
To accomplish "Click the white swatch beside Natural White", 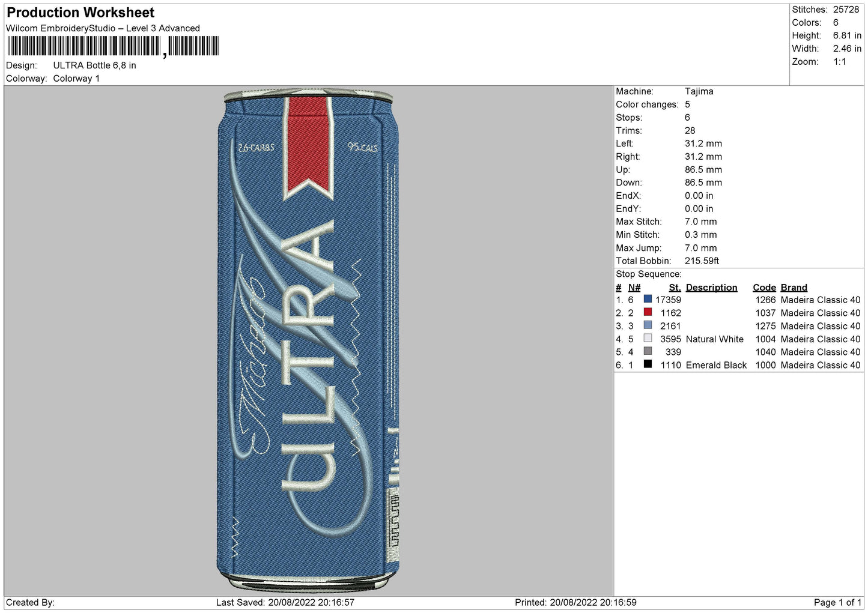I will click(648, 339).
